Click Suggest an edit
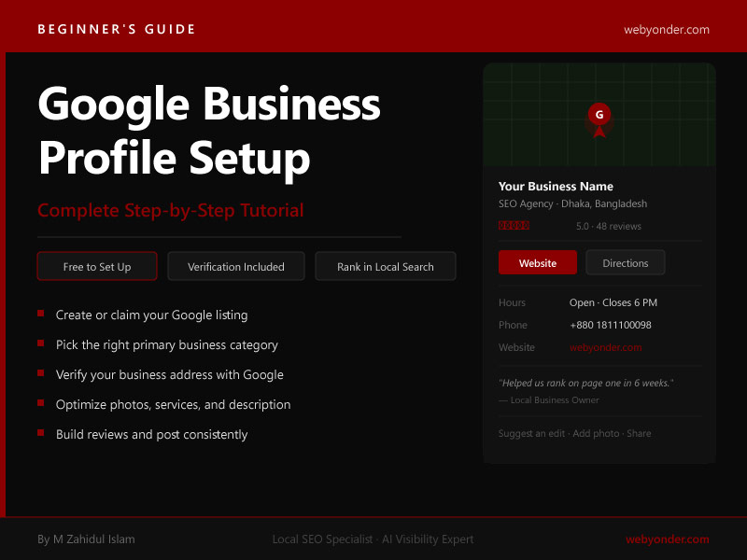 531,433
